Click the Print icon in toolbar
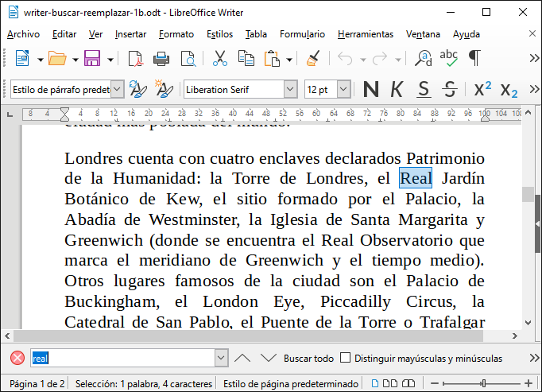 161,59
